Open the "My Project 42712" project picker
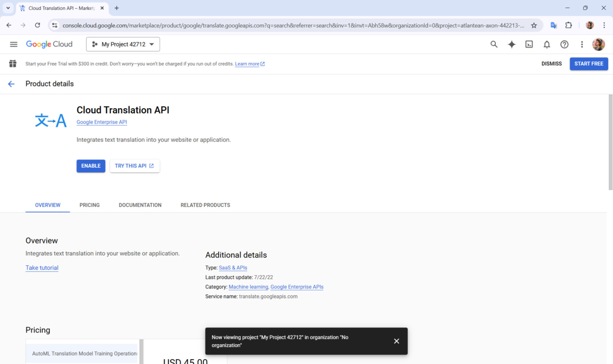 [123, 44]
